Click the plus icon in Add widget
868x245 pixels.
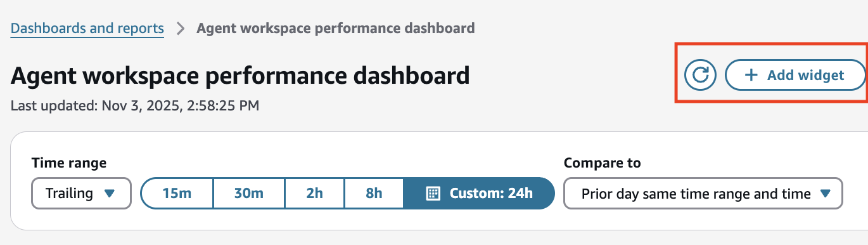coord(751,76)
